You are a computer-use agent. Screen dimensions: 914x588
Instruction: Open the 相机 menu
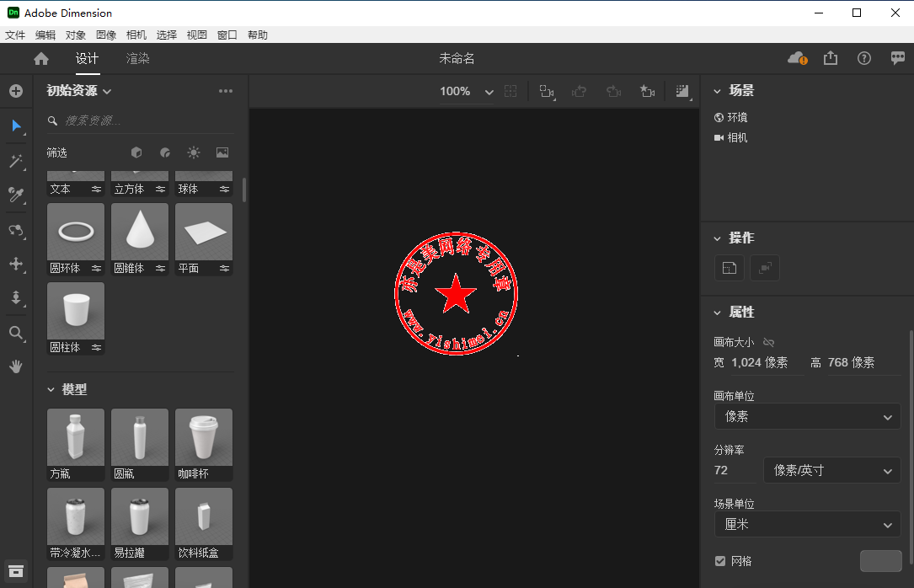[x=136, y=35]
